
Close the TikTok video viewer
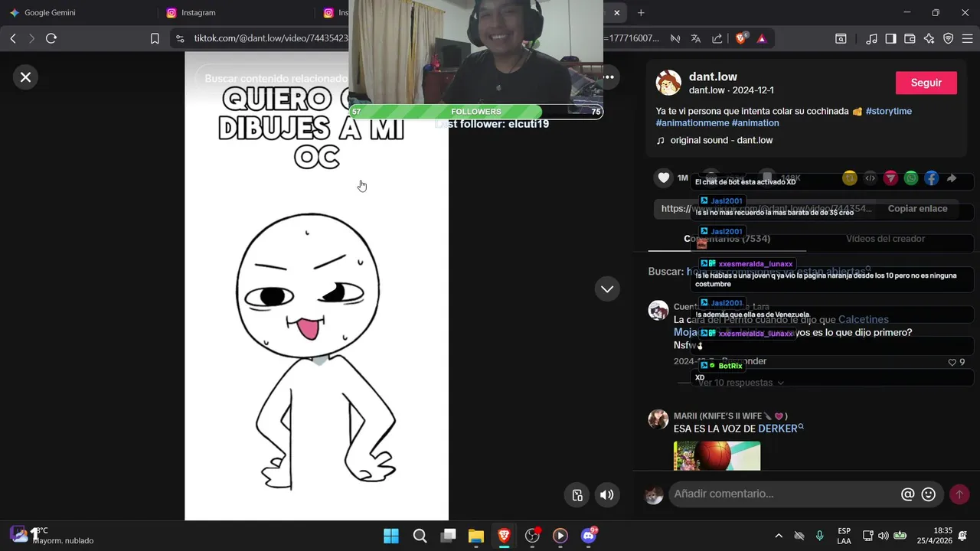click(x=25, y=77)
